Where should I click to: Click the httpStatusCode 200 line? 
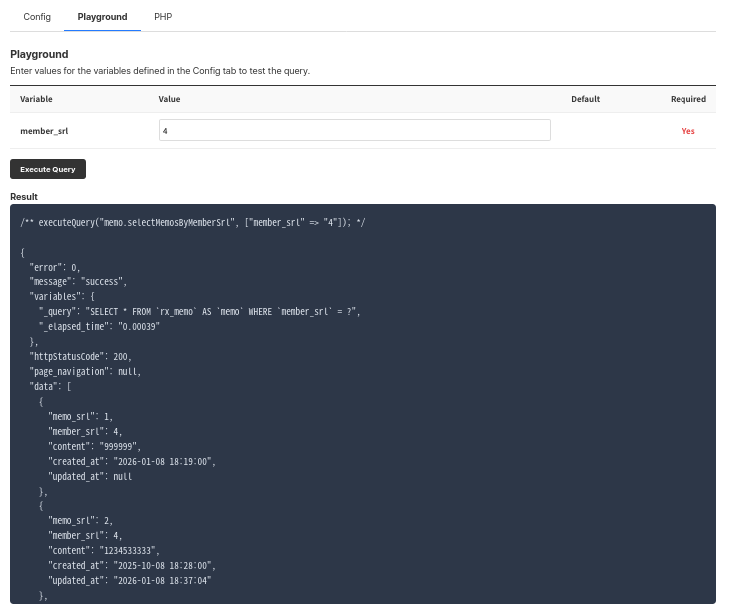click(x=80, y=356)
